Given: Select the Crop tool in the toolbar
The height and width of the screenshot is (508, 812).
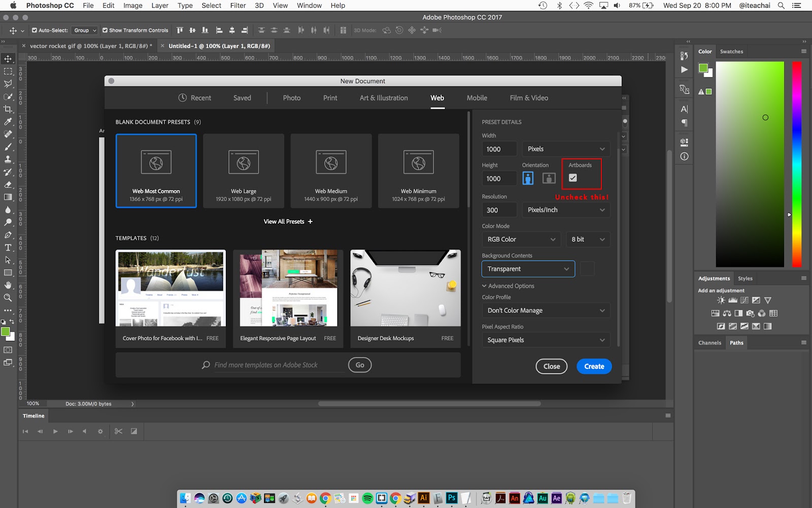Looking at the screenshot, I should pos(8,109).
